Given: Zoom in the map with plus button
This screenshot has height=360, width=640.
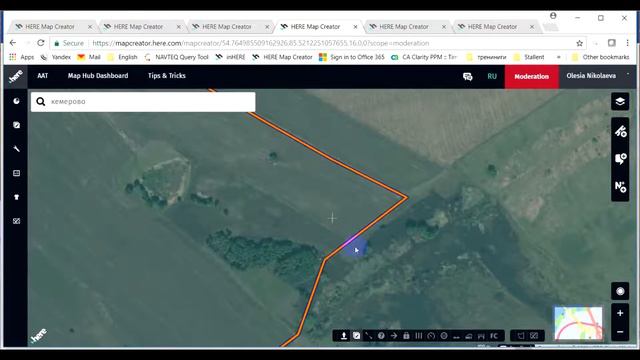Looking at the screenshot, I should point(620,313).
